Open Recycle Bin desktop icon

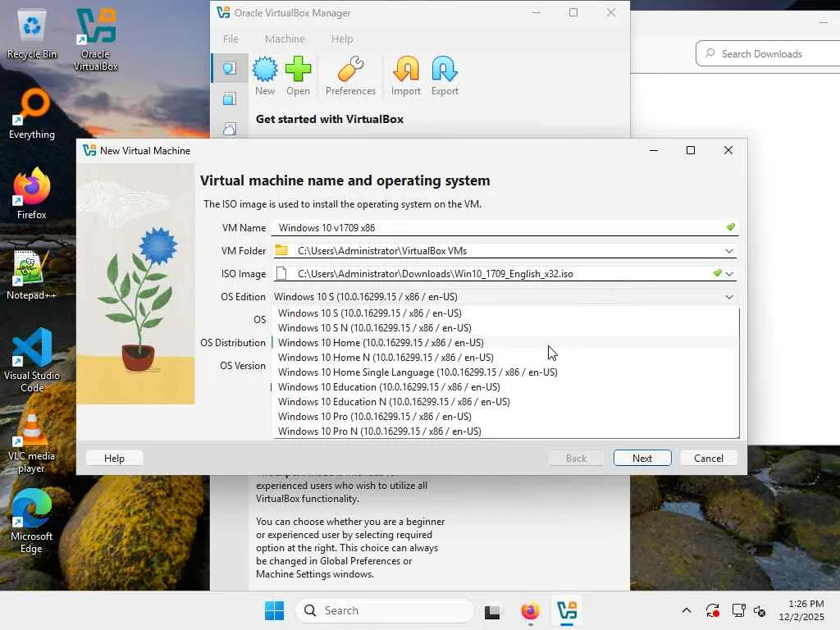[32, 34]
